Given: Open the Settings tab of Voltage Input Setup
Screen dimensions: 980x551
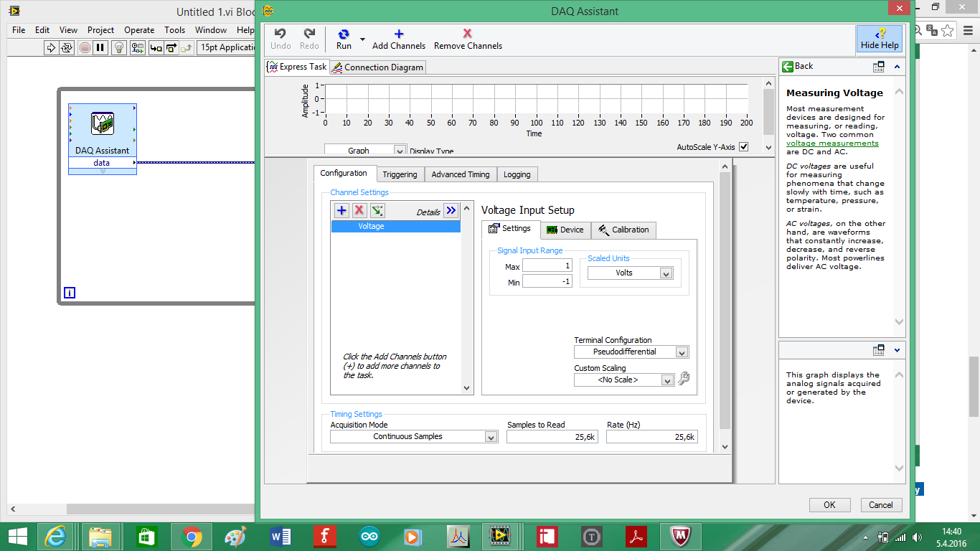Looking at the screenshot, I should pyautogui.click(x=510, y=229).
